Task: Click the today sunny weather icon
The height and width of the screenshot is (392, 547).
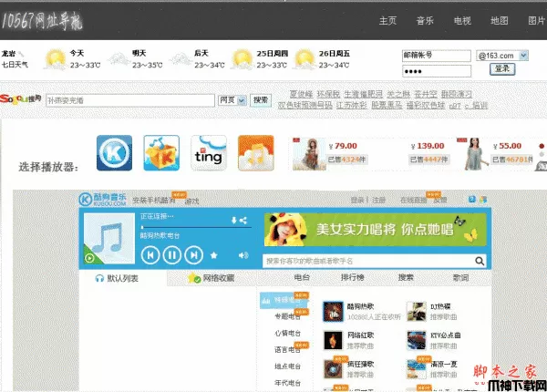Action: [x=55, y=59]
